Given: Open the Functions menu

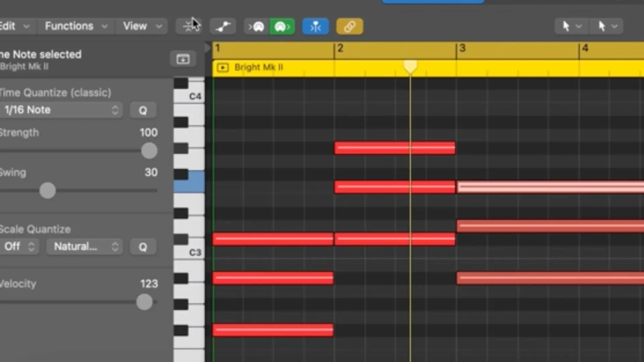Looking at the screenshot, I should pos(76,26).
